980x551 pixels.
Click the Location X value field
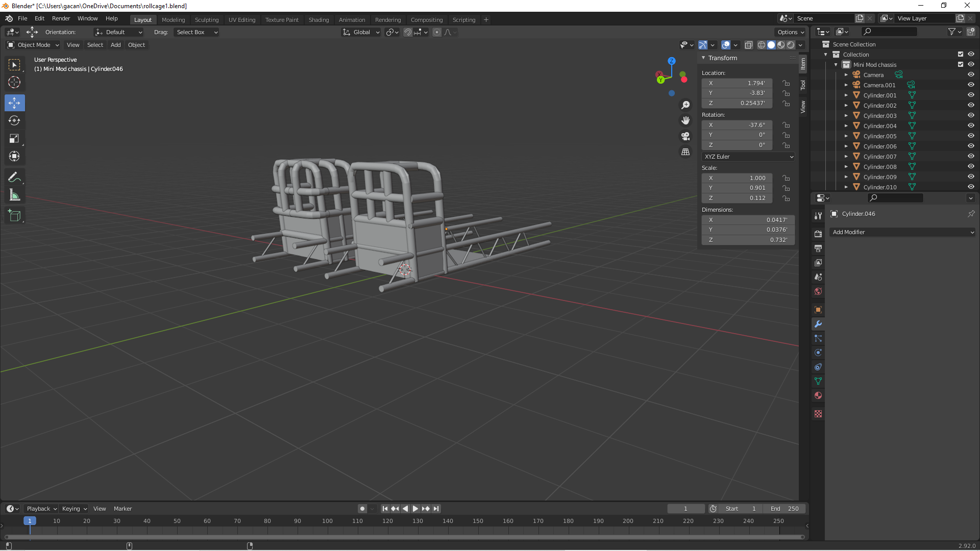[x=737, y=83]
